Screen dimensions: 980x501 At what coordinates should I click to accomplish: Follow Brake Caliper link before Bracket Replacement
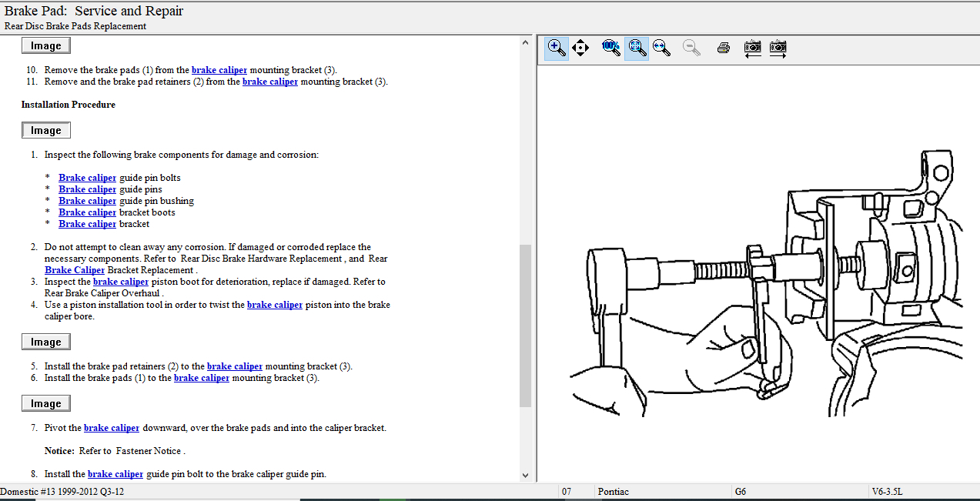[x=75, y=270]
